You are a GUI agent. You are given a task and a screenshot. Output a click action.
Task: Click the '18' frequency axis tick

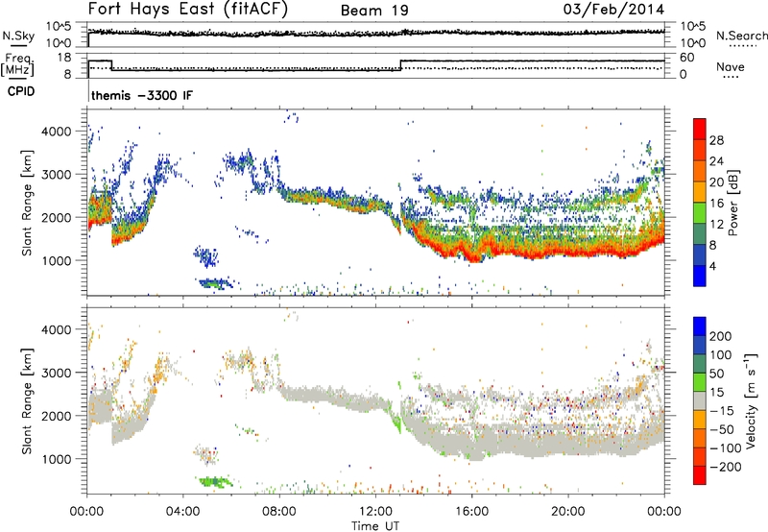[64, 58]
